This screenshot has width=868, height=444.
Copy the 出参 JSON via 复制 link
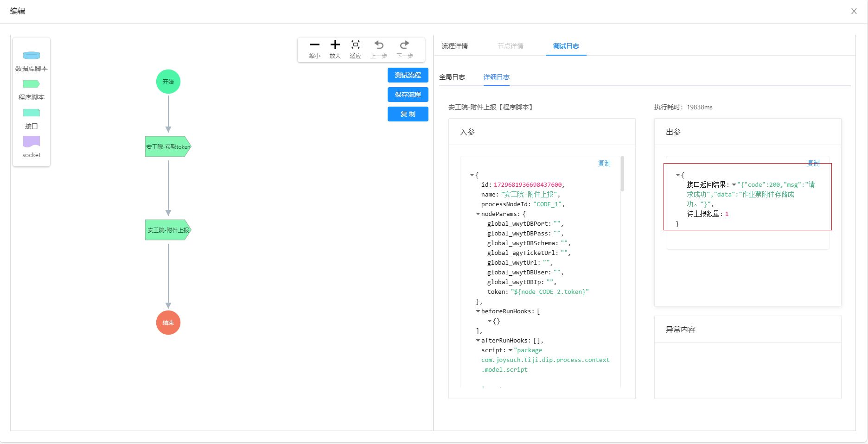[813, 163]
